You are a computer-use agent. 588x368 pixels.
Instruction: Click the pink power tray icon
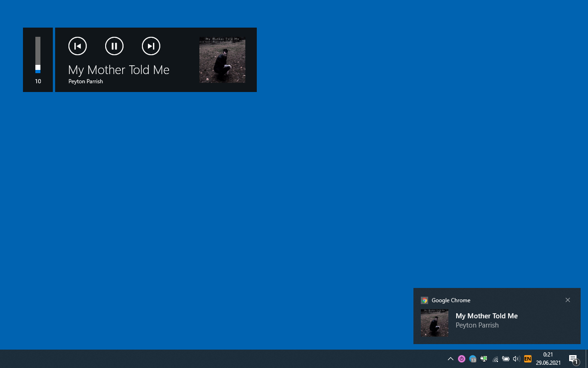point(462,359)
